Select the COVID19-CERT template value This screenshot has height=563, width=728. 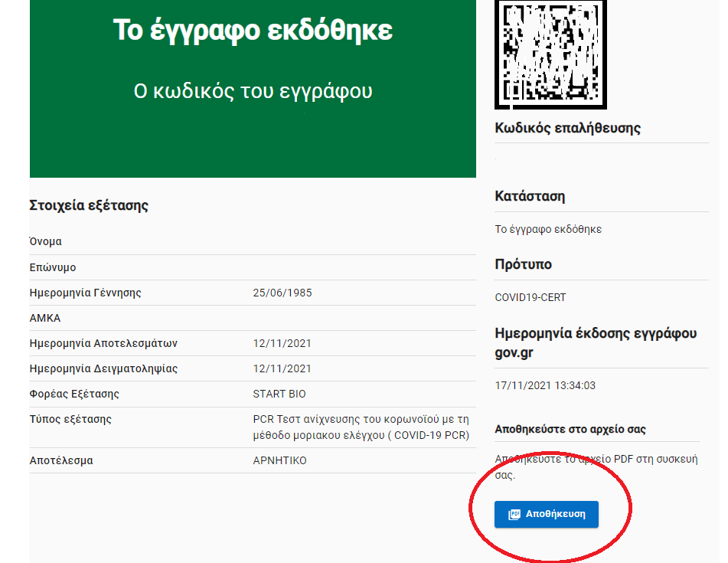click(x=530, y=297)
